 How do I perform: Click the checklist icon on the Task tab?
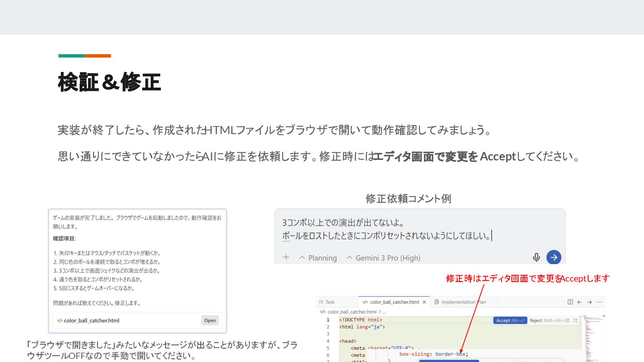pyautogui.click(x=320, y=302)
